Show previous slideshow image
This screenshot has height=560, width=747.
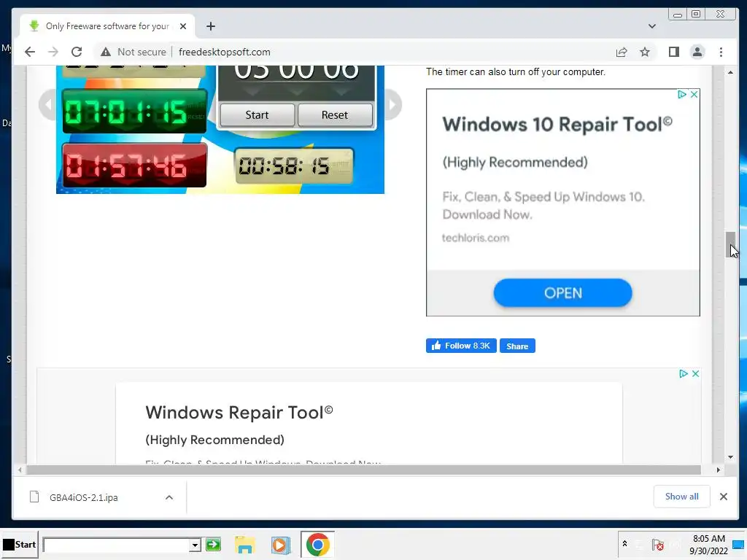47,105
